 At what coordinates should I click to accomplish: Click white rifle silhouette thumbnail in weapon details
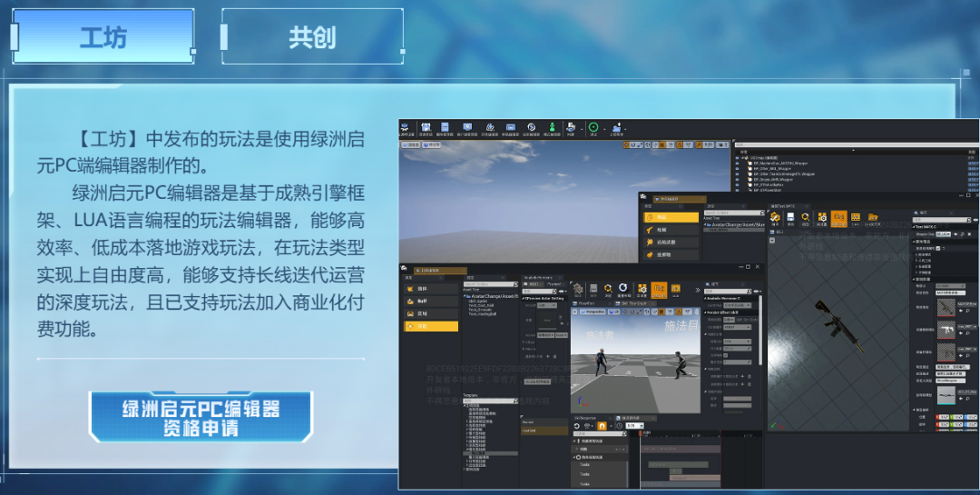[946, 329]
